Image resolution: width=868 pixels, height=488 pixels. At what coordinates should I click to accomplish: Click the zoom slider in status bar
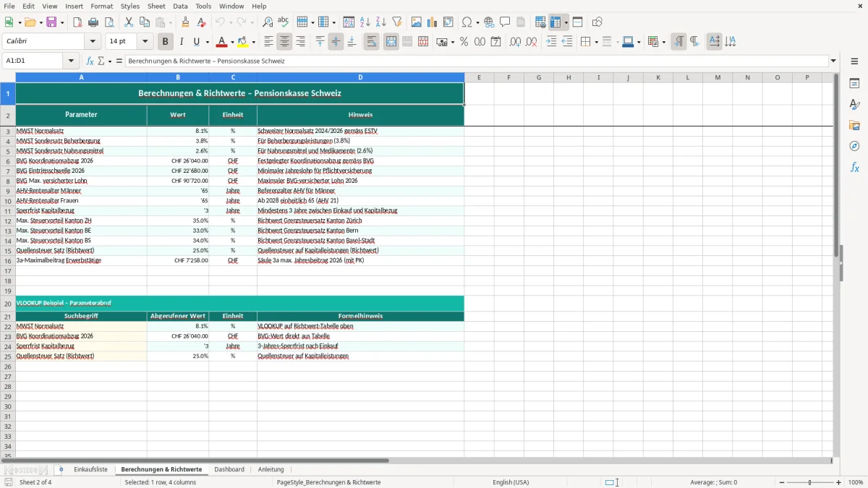click(x=810, y=482)
